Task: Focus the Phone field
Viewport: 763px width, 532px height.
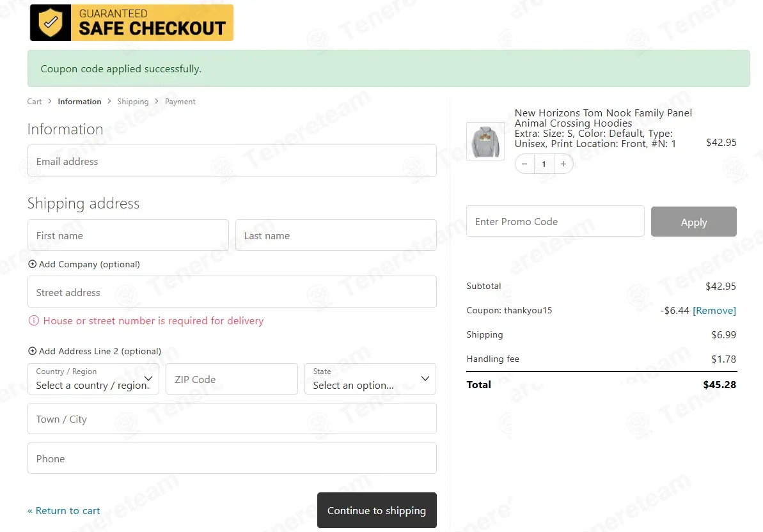Action: [232, 458]
